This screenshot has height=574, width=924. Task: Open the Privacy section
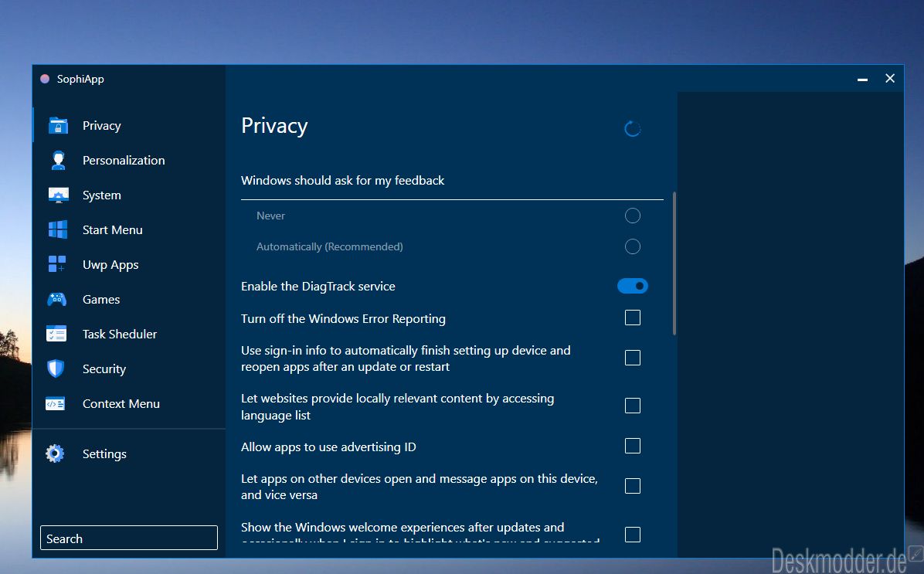pyautogui.click(x=101, y=125)
